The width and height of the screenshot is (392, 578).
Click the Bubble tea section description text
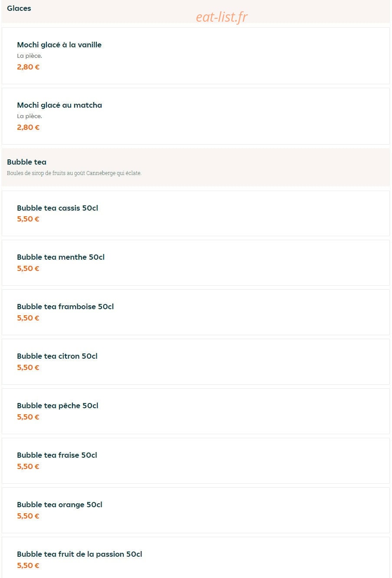74,173
